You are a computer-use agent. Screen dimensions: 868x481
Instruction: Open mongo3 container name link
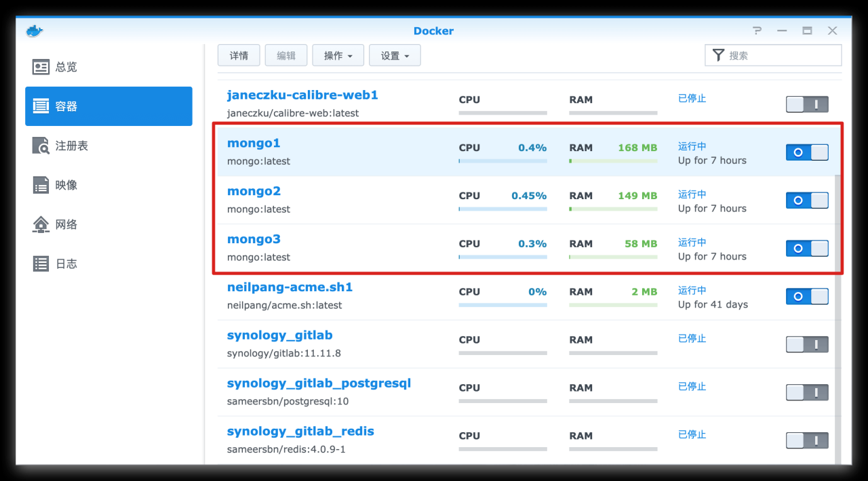coord(254,239)
